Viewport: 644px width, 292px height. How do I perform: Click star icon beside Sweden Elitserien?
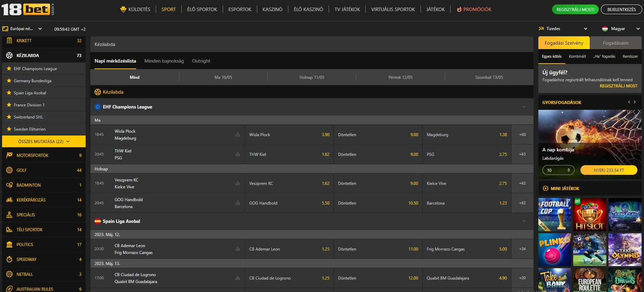pyautogui.click(x=9, y=129)
